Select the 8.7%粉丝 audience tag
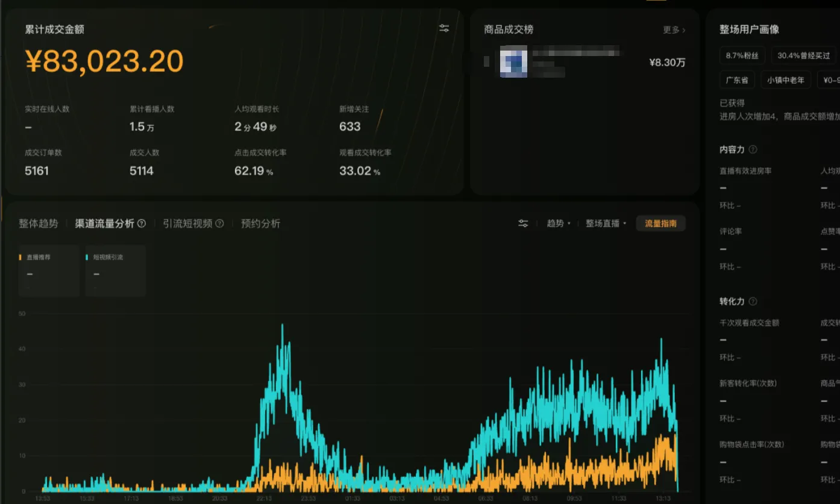Image resolution: width=840 pixels, height=504 pixels. [x=742, y=55]
